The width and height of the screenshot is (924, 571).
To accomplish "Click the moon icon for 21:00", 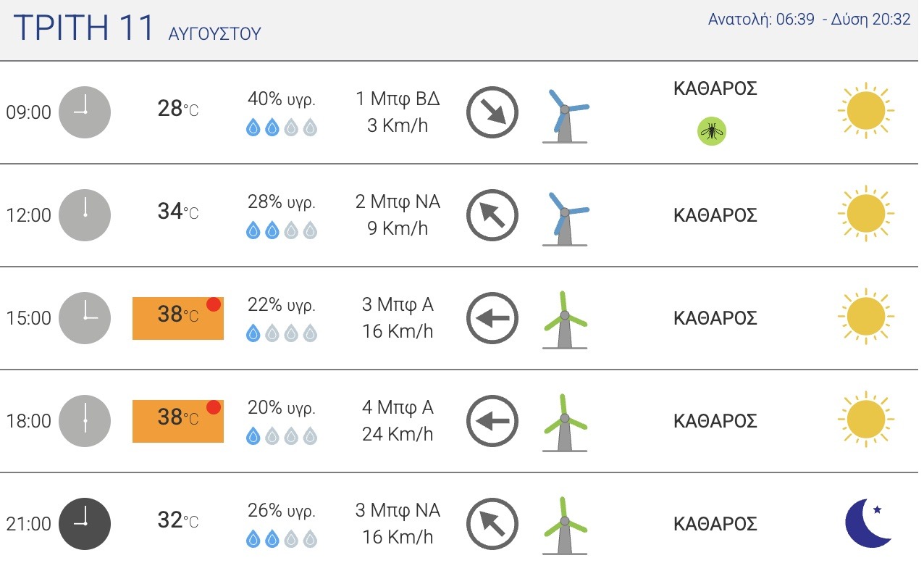I will tap(868, 523).
